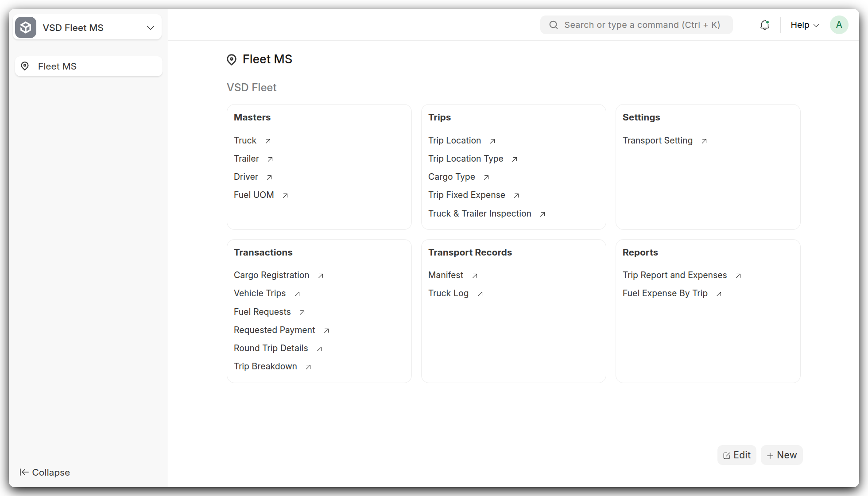
Task: Open Trip Breakdown
Action: click(x=265, y=366)
